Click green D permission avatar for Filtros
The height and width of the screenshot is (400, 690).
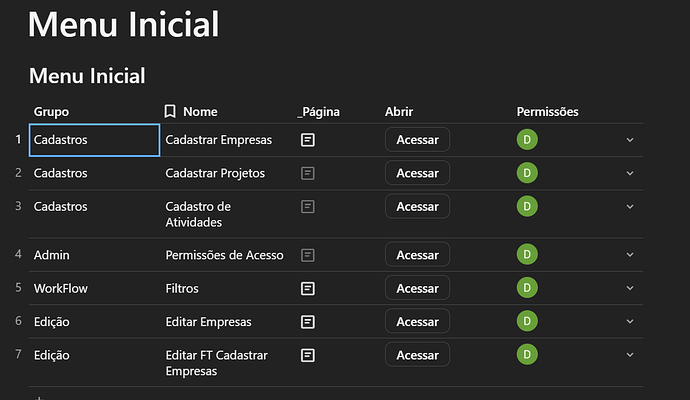[x=525, y=288]
